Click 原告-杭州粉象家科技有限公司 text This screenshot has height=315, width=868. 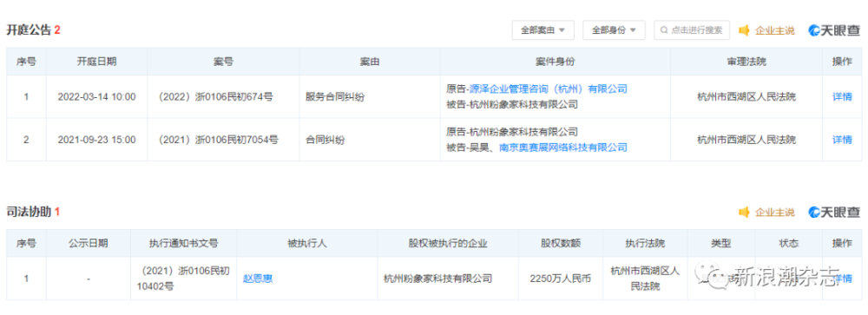[512, 132]
